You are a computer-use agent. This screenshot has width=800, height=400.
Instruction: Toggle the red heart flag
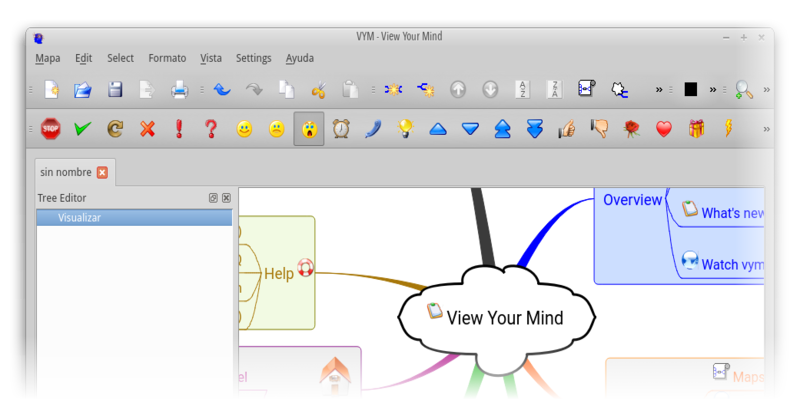(664, 129)
